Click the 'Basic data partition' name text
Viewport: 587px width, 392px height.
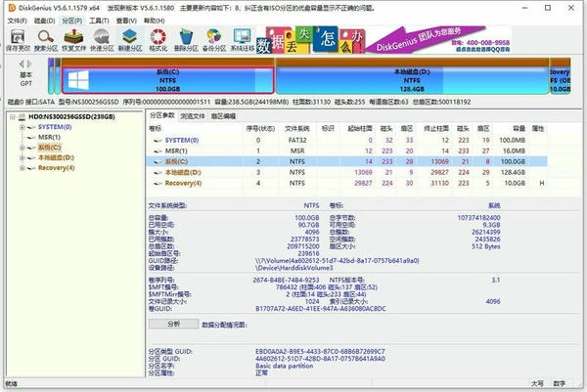[285, 366]
